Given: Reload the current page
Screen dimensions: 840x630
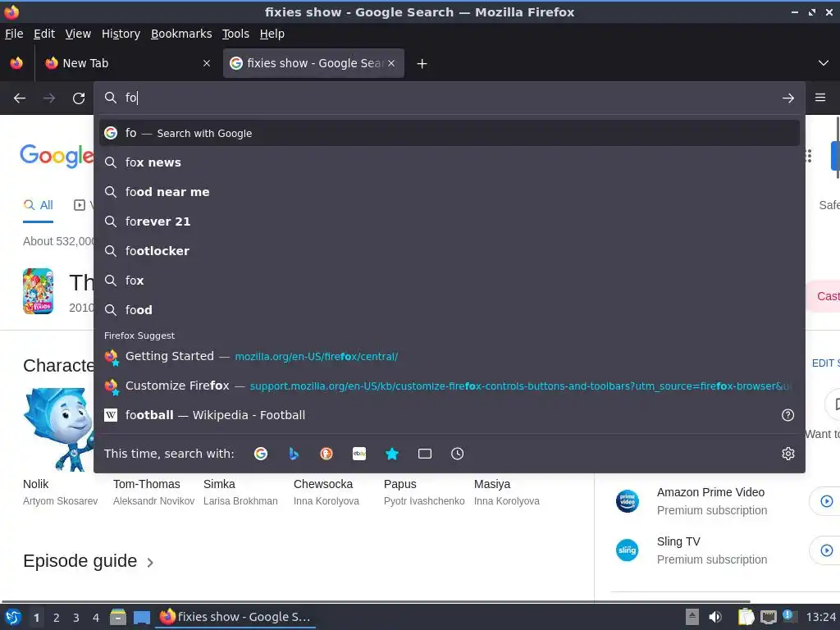Looking at the screenshot, I should [79, 98].
